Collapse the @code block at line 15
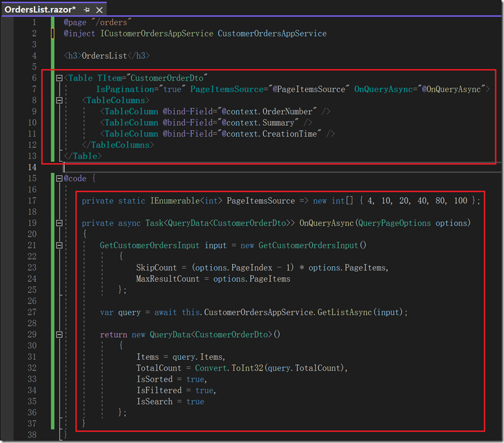Image resolution: width=504 pixels, height=443 pixels. point(59,179)
